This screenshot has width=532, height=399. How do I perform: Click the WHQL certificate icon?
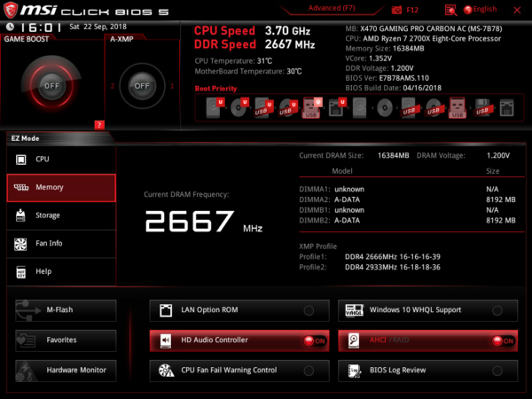click(354, 310)
